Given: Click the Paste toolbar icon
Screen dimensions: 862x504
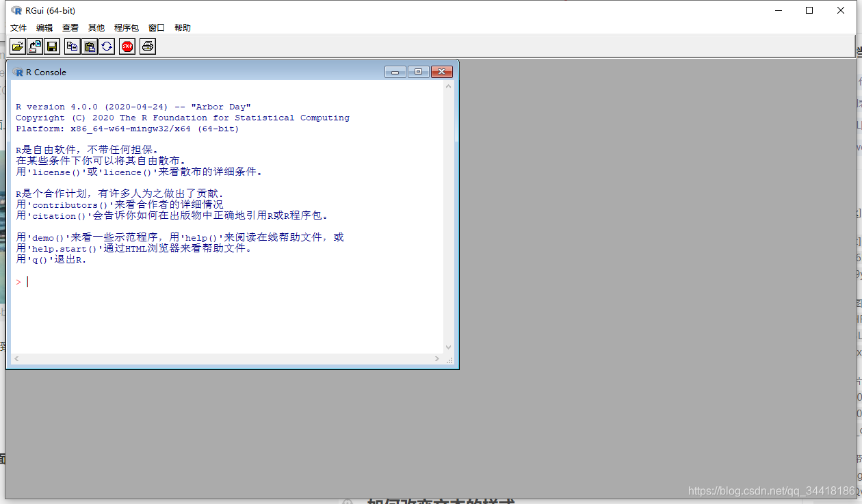Looking at the screenshot, I should (x=90, y=47).
